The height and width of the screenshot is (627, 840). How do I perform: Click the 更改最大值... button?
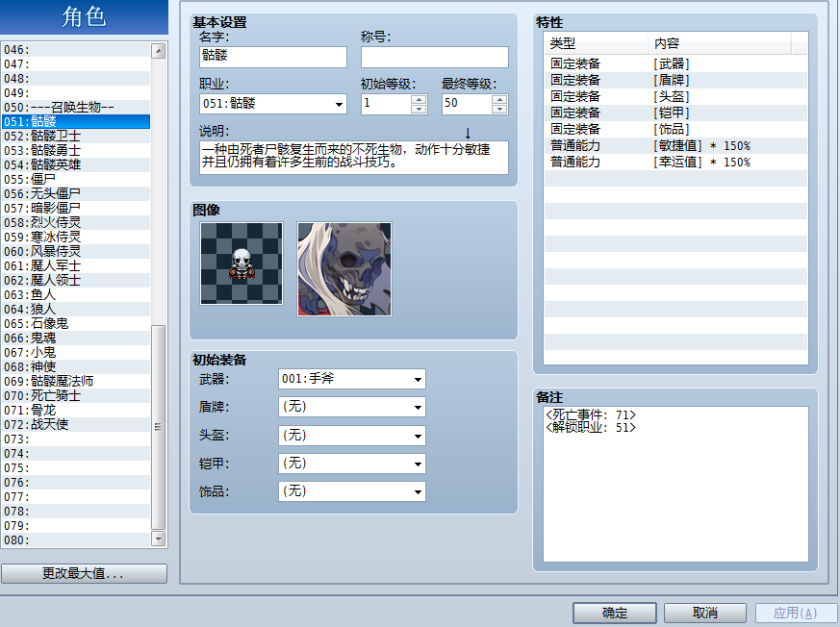point(84,573)
